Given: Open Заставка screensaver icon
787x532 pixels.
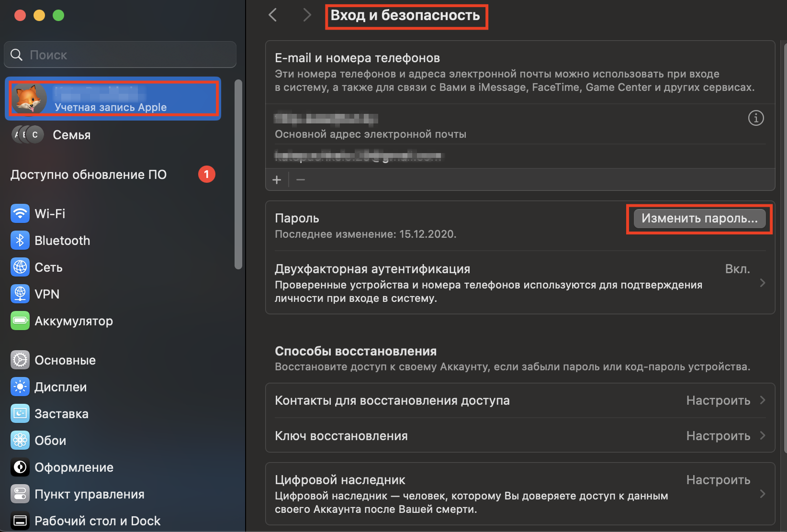Looking at the screenshot, I should [20, 413].
